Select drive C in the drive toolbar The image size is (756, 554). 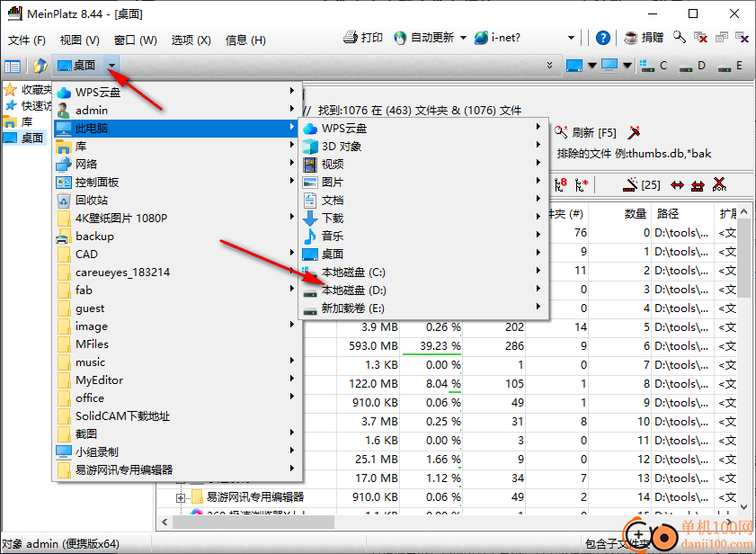point(654,66)
